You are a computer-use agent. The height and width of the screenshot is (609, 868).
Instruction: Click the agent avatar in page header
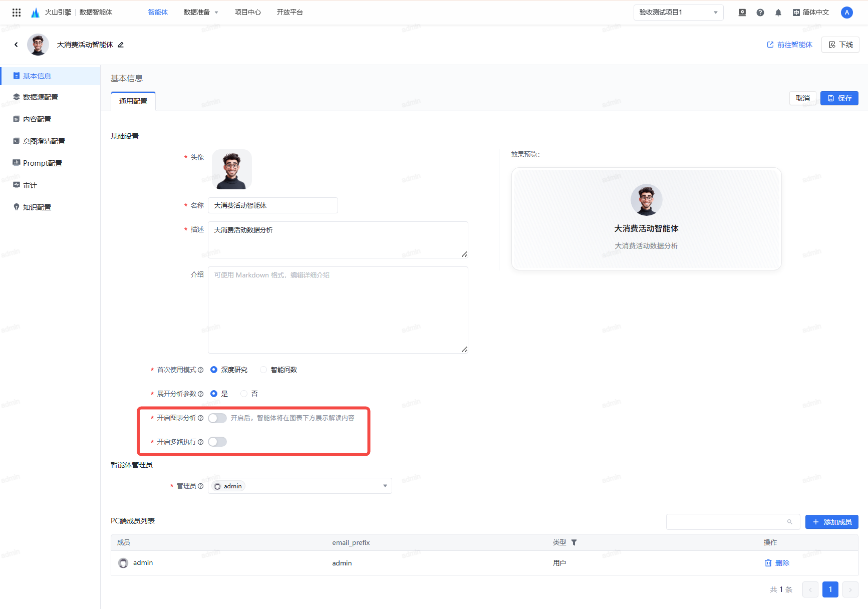click(38, 45)
